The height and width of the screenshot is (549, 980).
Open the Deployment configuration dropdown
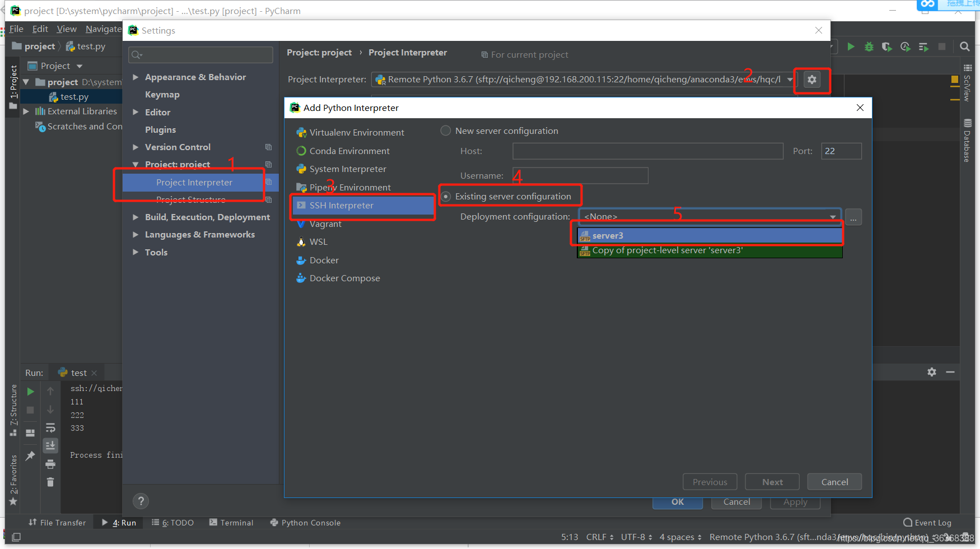point(710,217)
